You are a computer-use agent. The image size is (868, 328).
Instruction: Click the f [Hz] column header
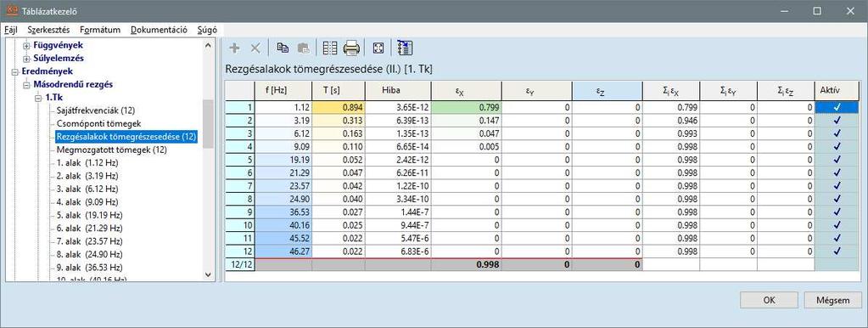(283, 91)
